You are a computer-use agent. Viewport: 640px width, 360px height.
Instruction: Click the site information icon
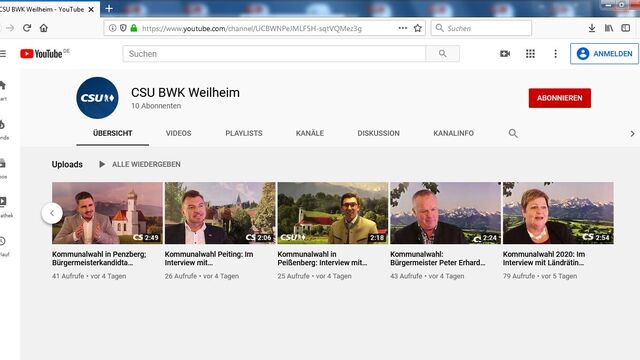click(112, 28)
